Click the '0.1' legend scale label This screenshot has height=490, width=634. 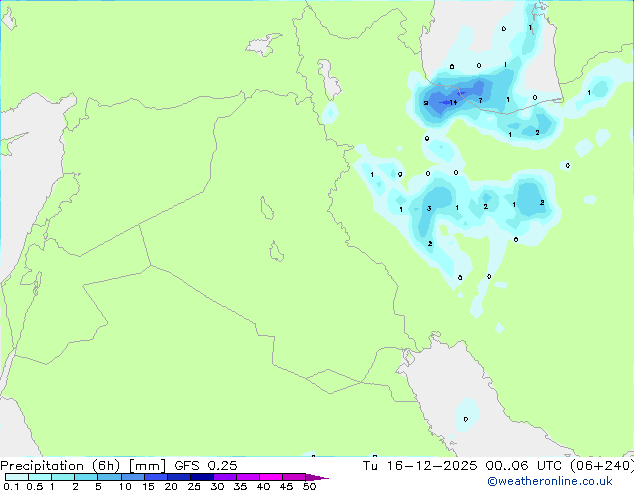click(11, 486)
